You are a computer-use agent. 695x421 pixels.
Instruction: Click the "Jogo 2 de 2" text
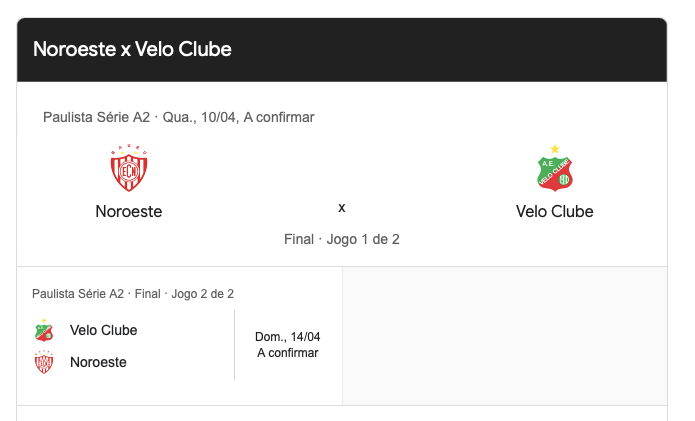(203, 294)
